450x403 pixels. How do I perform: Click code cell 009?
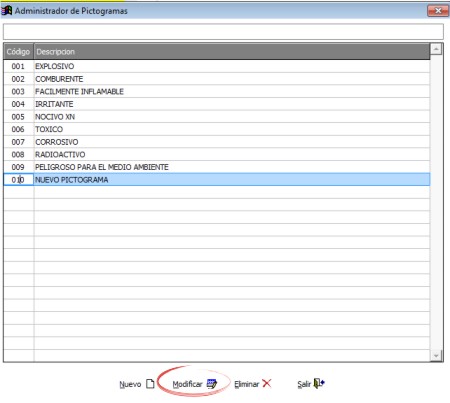[x=18, y=167]
